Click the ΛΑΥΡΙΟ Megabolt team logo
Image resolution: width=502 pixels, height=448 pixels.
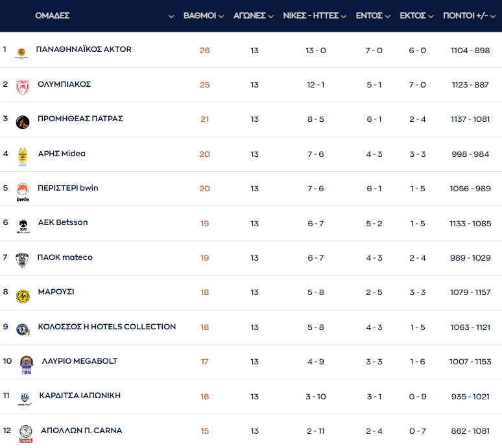[x=26, y=364]
